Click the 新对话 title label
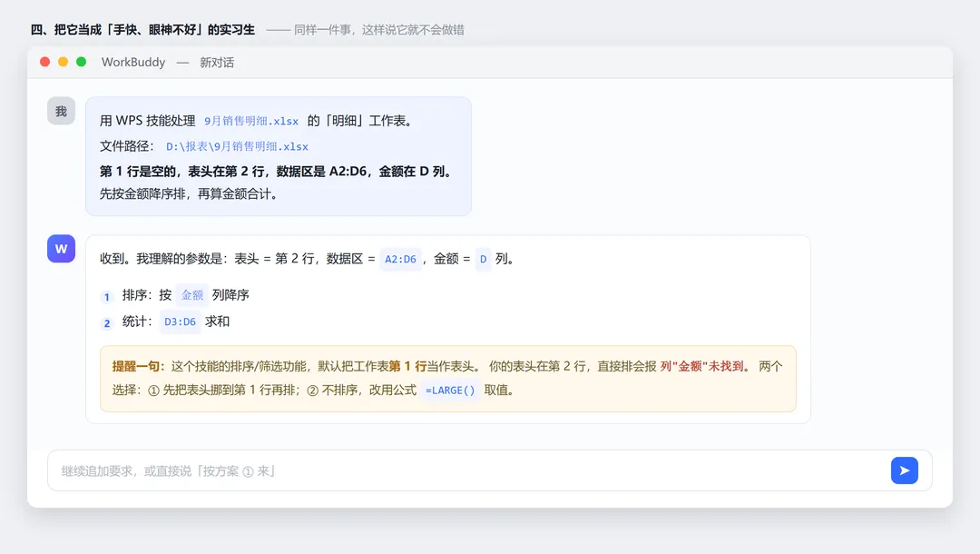The width and height of the screenshot is (980, 554). (x=217, y=63)
